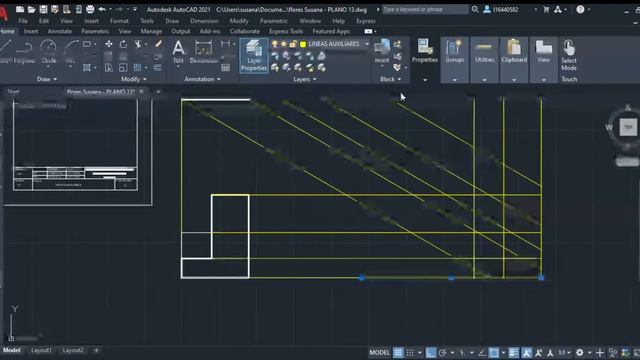Switch to the Manage ribbon tab
The height and width of the screenshot is (360, 640).
[x=151, y=31]
